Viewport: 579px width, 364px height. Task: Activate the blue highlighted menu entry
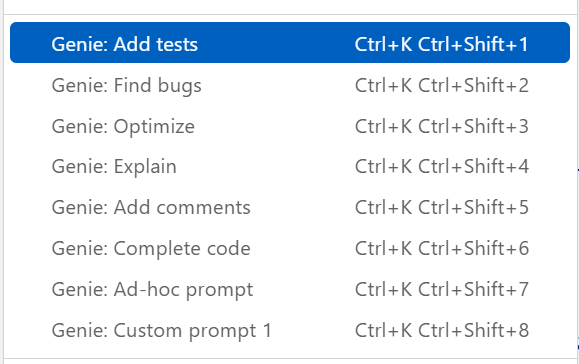(290, 43)
